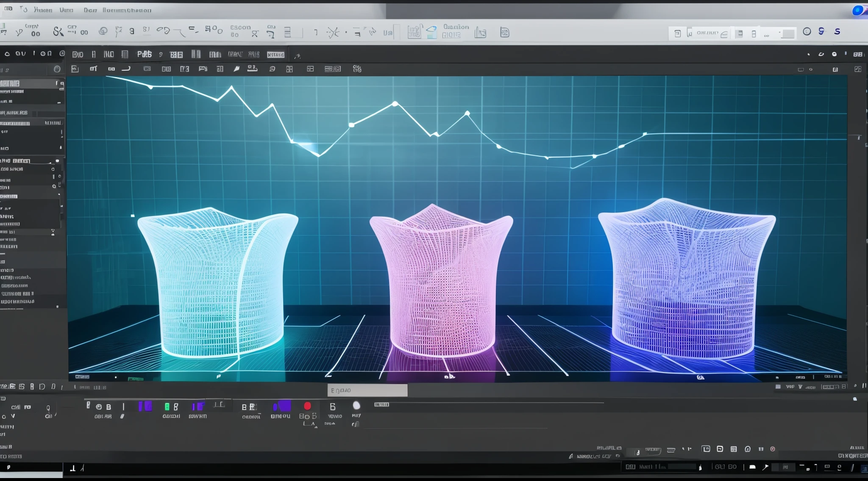Screen dimensions: 868x481
Task: Select the white highlighted label in dark toolbar
Action: coord(275,55)
